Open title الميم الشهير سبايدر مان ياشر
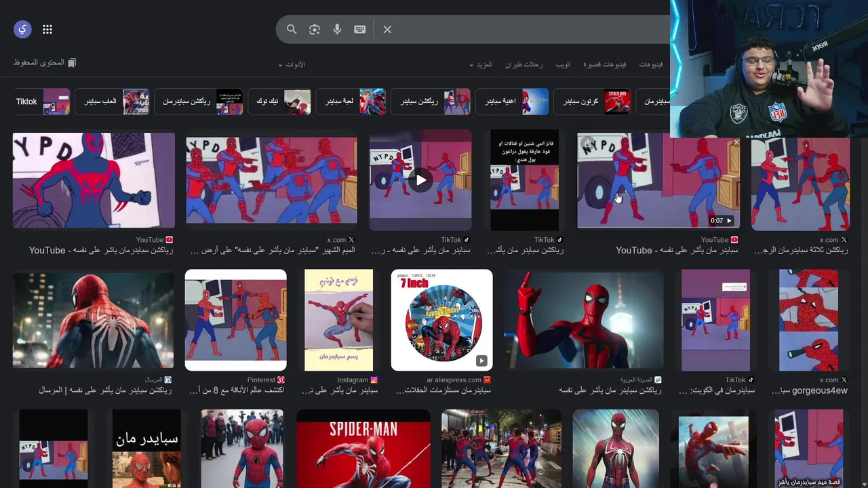 click(x=273, y=251)
